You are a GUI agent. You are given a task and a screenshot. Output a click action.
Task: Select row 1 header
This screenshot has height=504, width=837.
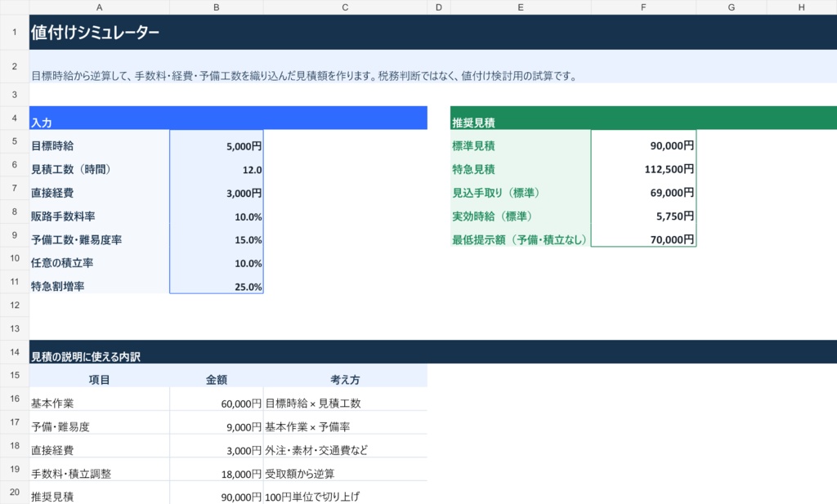[x=15, y=32]
